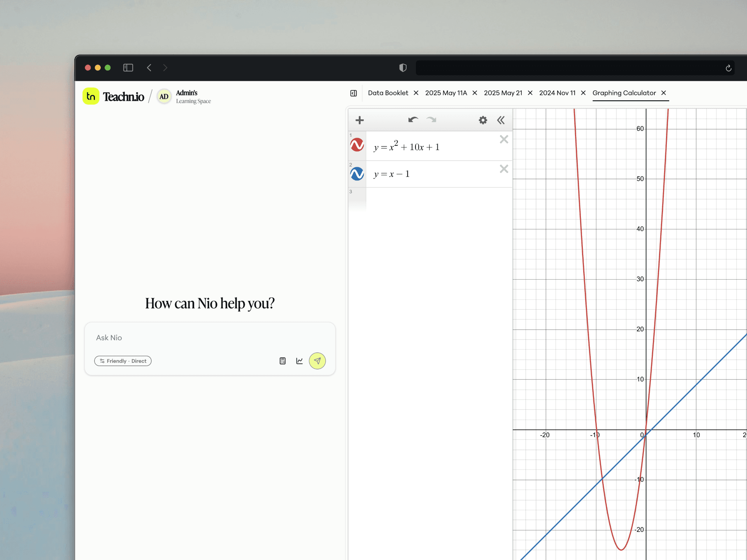The width and height of the screenshot is (747, 560).
Task: Redo the calculator edit
Action: tap(431, 120)
